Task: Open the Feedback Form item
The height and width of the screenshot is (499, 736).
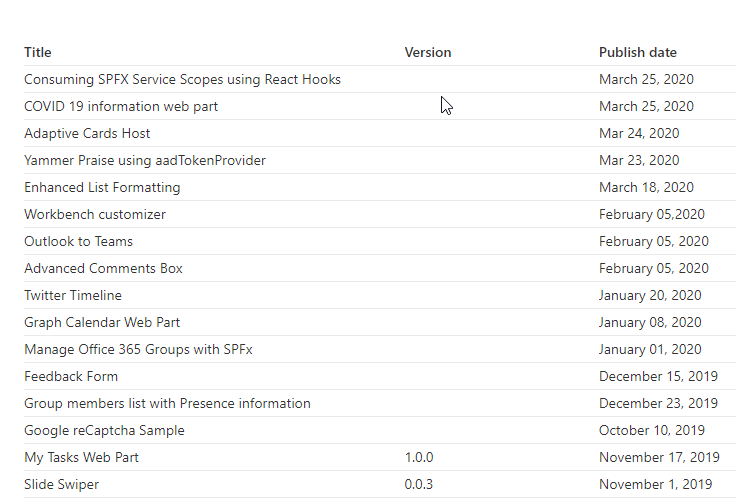Action: click(x=71, y=376)
